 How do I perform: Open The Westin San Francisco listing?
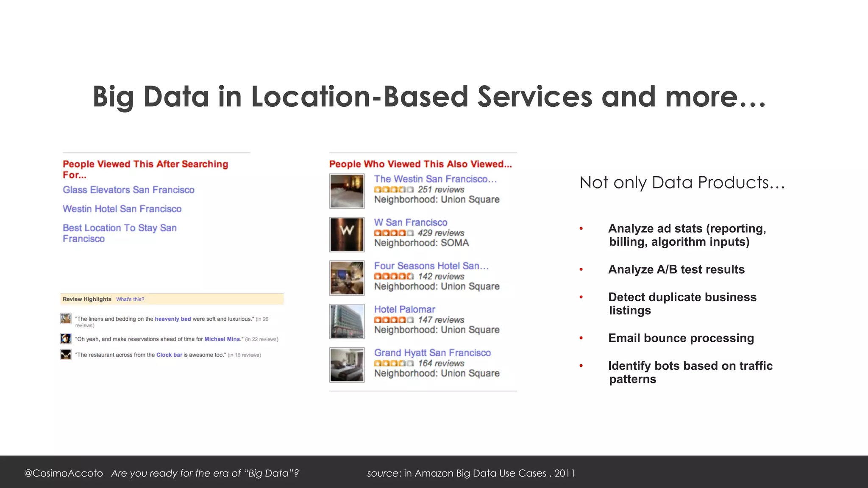(435, 179)
